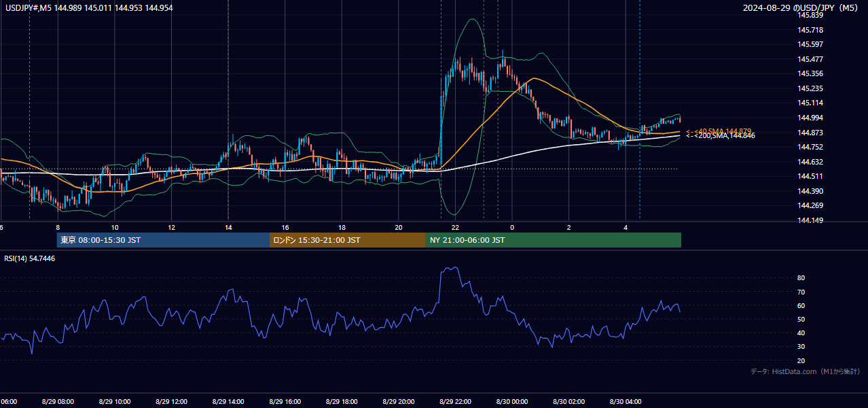Click the RSI level 40 label
This screenshot has width=868, height=408.
801,333
